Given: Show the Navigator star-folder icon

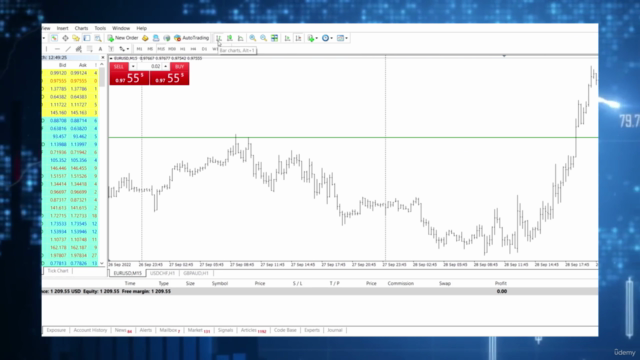Looking at the screenshot, I should [76, 38].
